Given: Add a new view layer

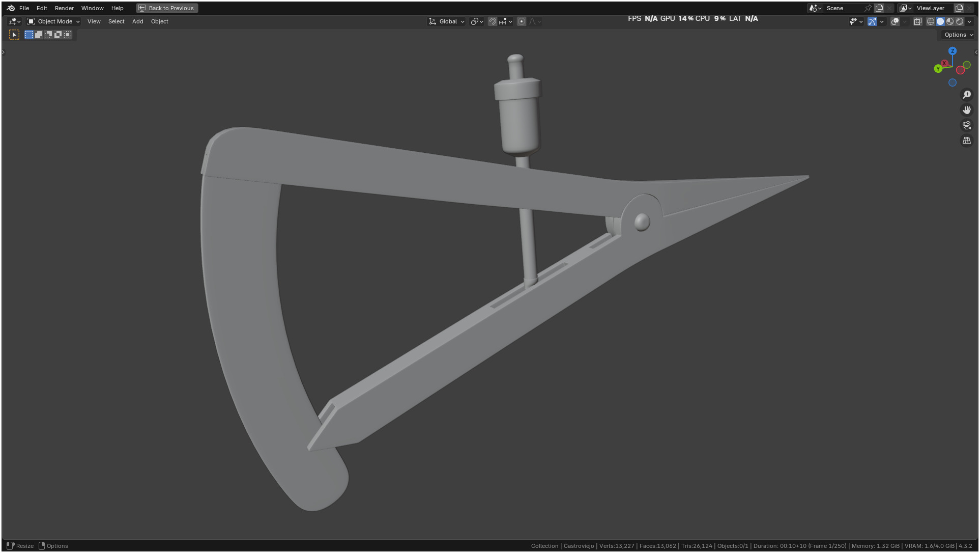Looking at the screenshot, I should [959, 8].
